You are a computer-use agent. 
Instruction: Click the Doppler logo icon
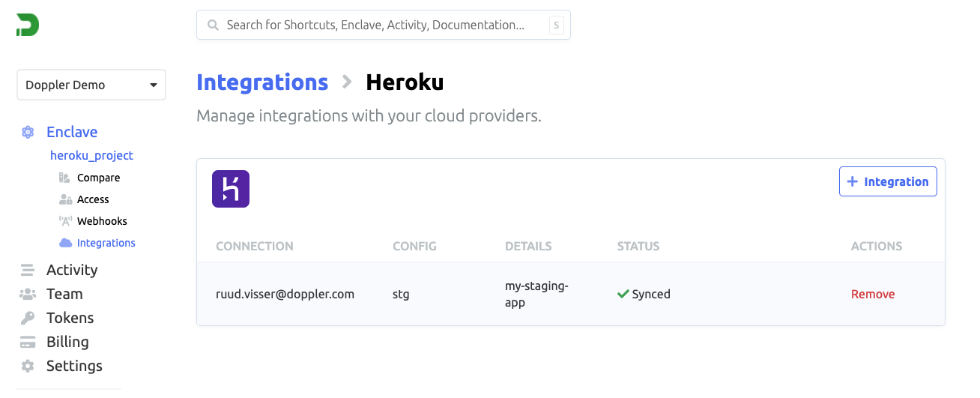coord(28,25)
